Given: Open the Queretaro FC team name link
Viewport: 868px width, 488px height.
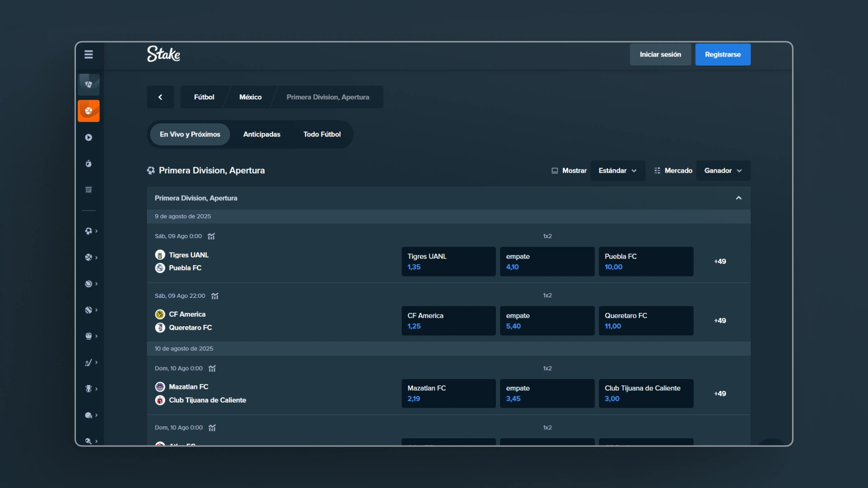Looking at the screenshot, I should (190, 328).
